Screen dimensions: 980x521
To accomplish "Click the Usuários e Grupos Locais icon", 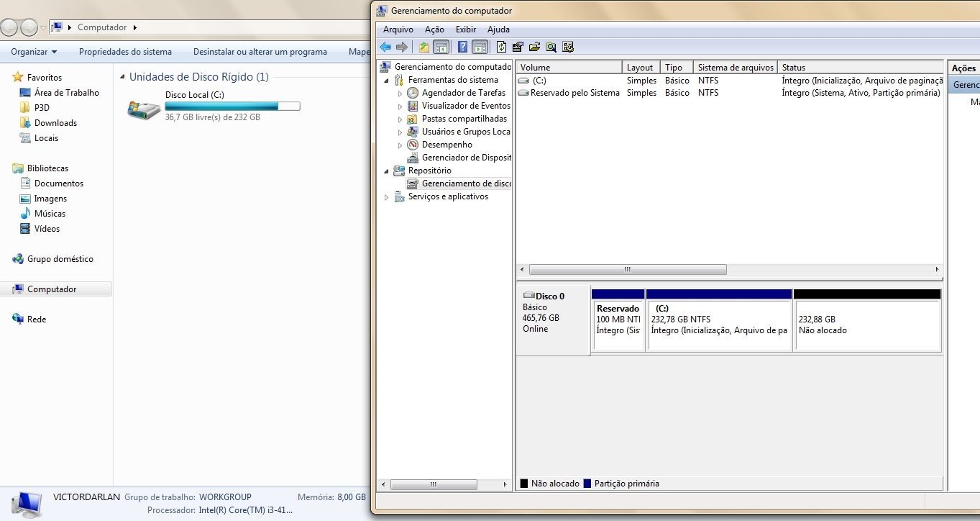I will (x=413, y=132).
